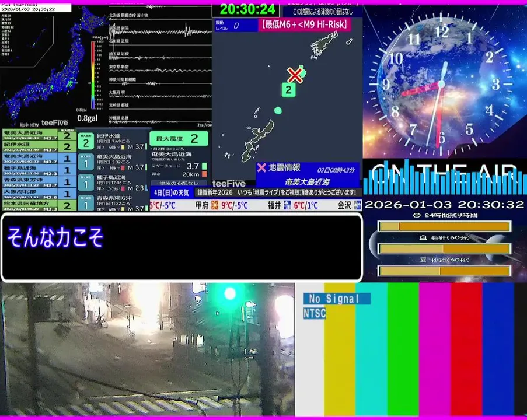This screenshot has width=527, height=420.
Task: Click intensity 1 badge in 奄美大島近海 2:32 card
Action: coord(86,162)
